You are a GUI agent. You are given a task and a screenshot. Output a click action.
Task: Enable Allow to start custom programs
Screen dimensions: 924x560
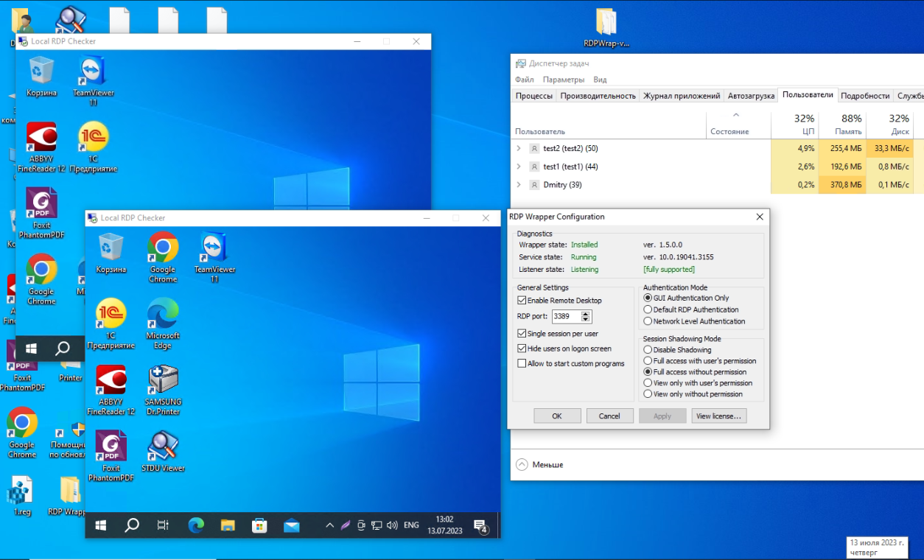[x=522, y=363]
